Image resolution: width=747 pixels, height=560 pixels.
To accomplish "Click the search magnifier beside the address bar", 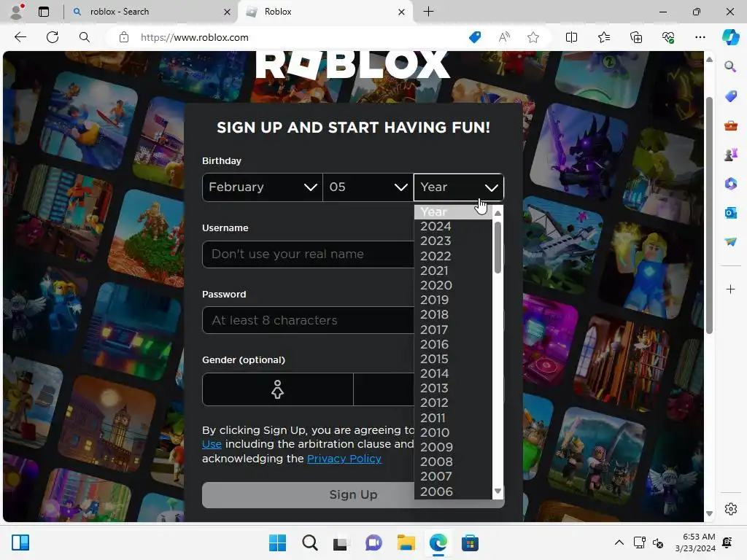I will (x=85, y=37).
